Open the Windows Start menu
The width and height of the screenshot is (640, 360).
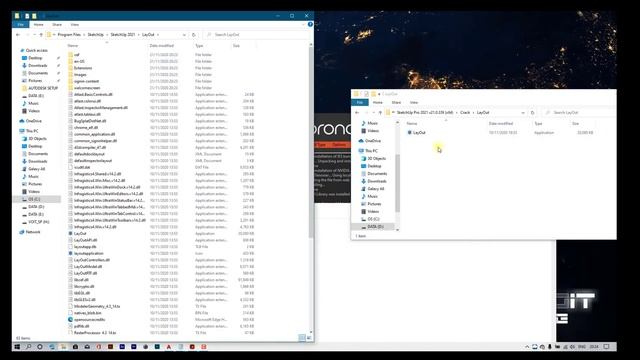(x=17, y=347)
